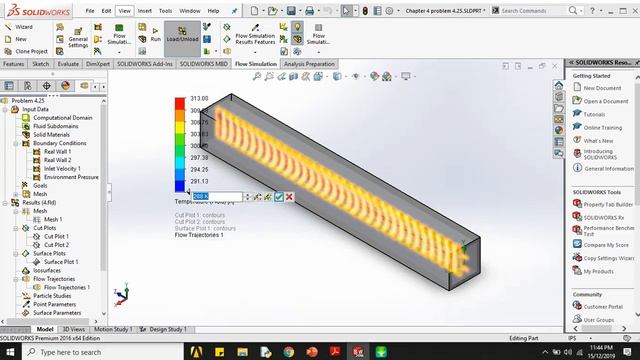Click the FeatureManager design tree tab icon
The height and width of the screenshot is (360, 640).
[9, 86]
